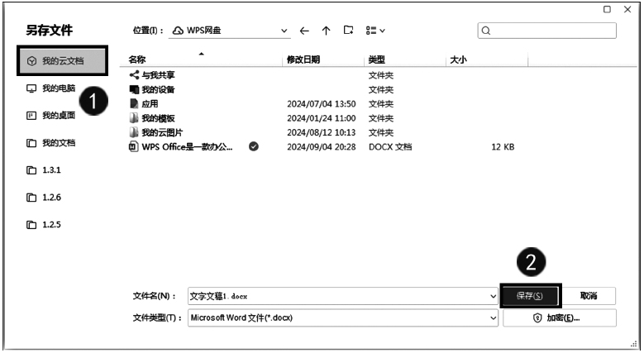Click the 加密(E) encrypt button
The width and height of the screenshot is (644, 353).
(x=560, y=317)
